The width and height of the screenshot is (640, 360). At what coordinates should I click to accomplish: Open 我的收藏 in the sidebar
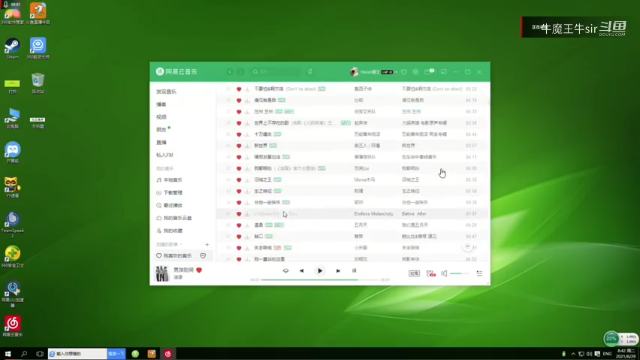(169, 231)
